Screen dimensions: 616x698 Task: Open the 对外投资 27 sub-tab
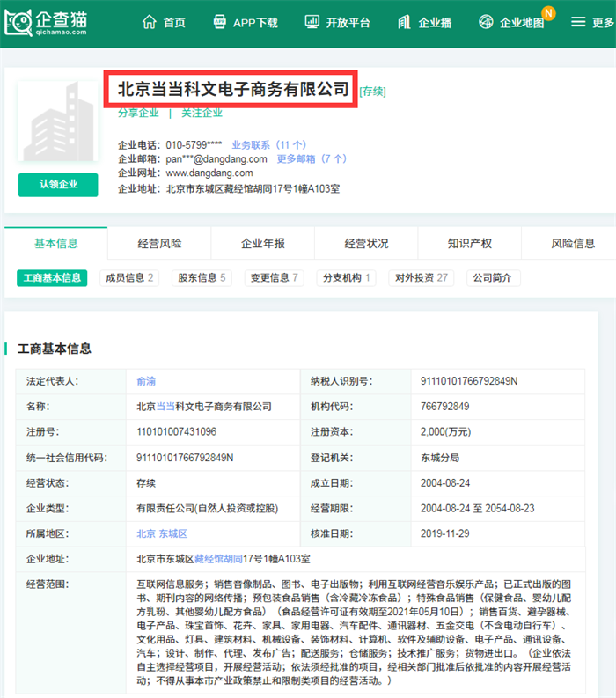pos(421,278)
